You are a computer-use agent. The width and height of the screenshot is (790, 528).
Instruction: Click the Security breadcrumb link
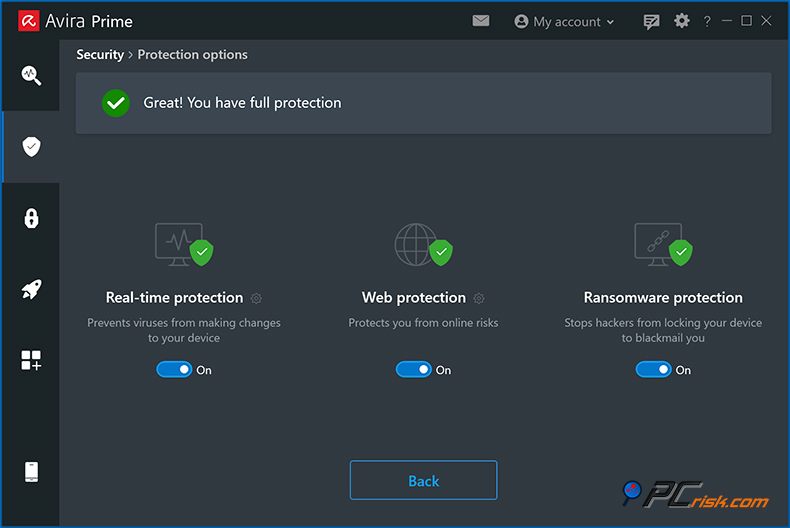pyautogui.click(x=100, y=55)
